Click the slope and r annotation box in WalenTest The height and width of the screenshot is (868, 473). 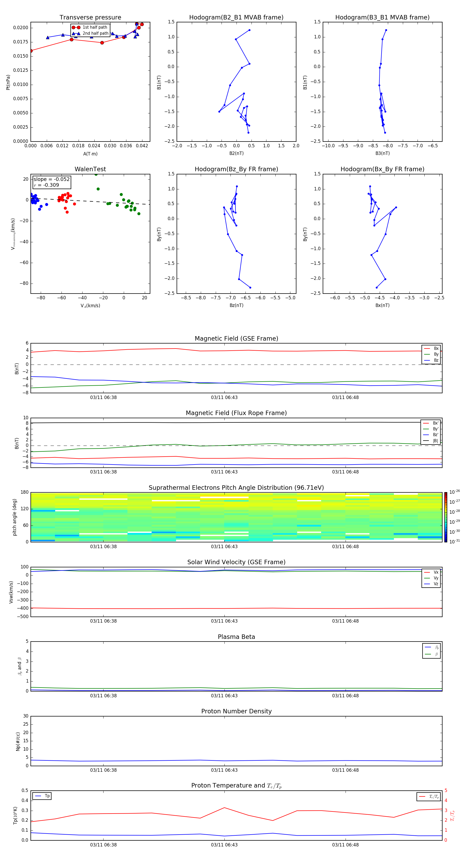tap(52, 182)
